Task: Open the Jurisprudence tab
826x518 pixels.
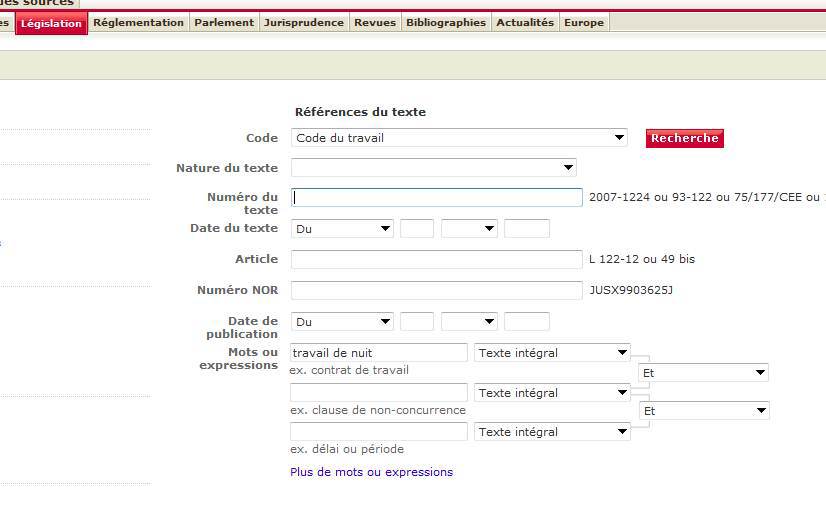Action: tap(303, 23)
